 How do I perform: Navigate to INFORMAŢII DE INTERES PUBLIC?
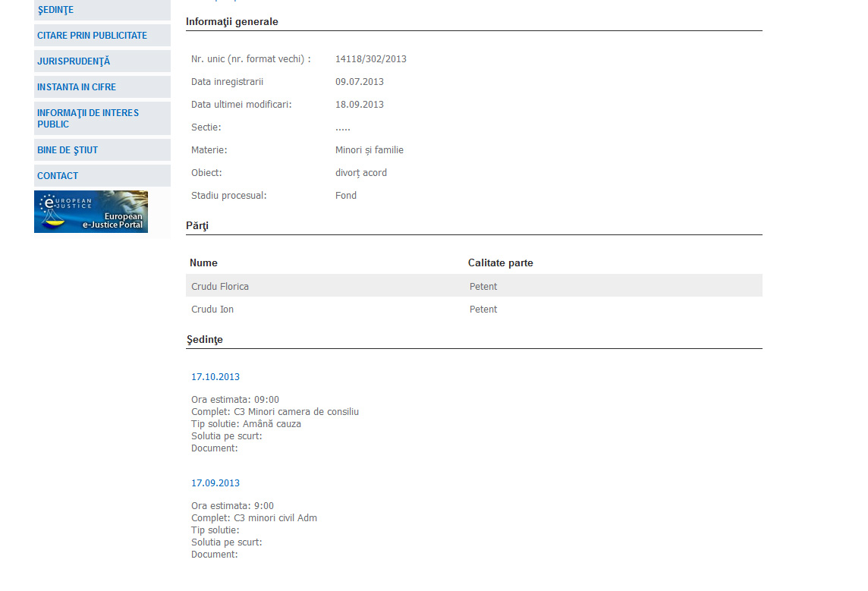88,118
